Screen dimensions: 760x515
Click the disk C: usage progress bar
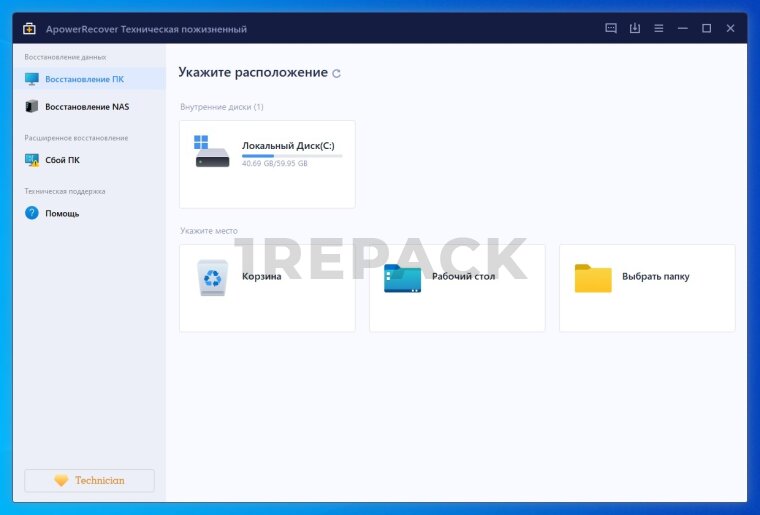[291, 156]
